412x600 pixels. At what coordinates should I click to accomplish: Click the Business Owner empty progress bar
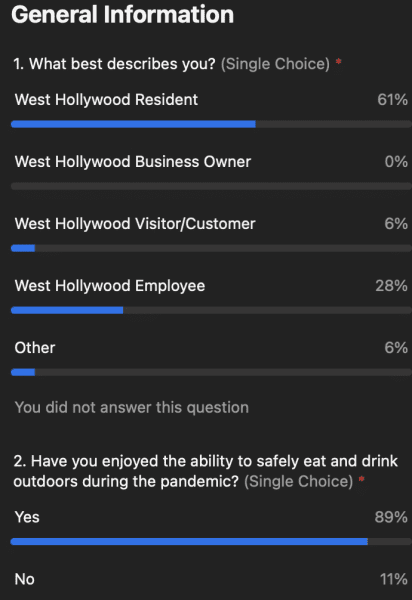click(x=211, y=186)
